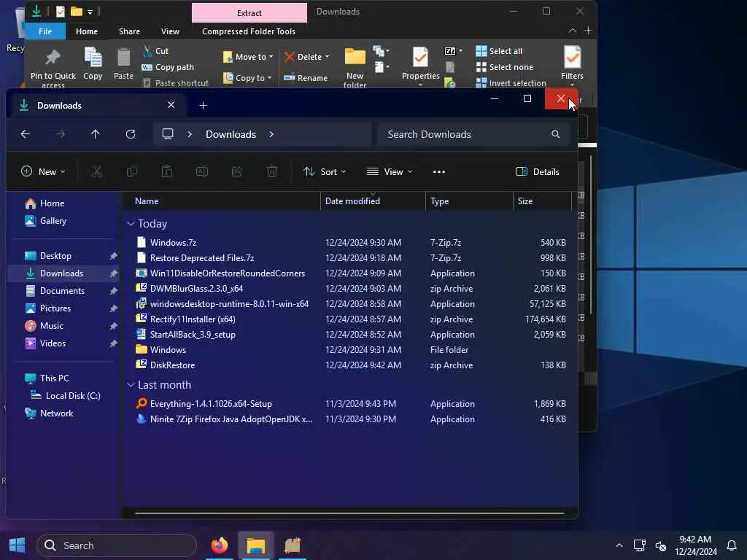Click Invert selection in the ribbon
The height and width of the screenshot is (560, 747).
(x=511, y=83)
